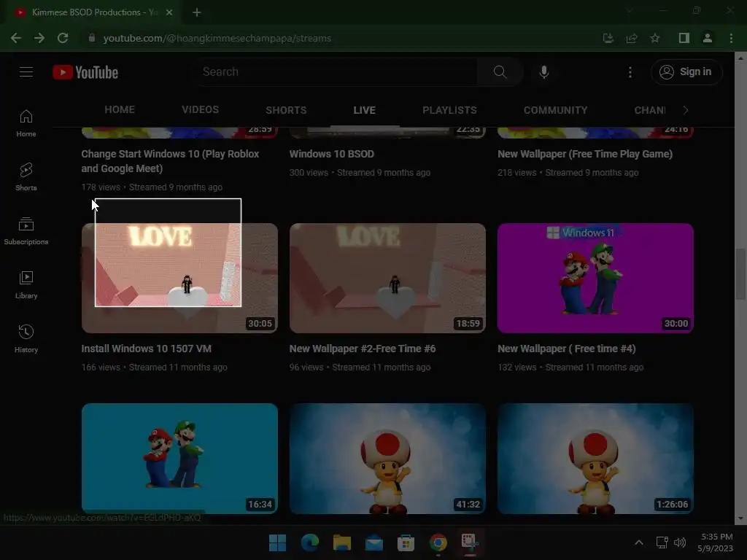Viewport: 747px width, 560px height.
Task: Open a new browser tab
Action: coord(197,12)
